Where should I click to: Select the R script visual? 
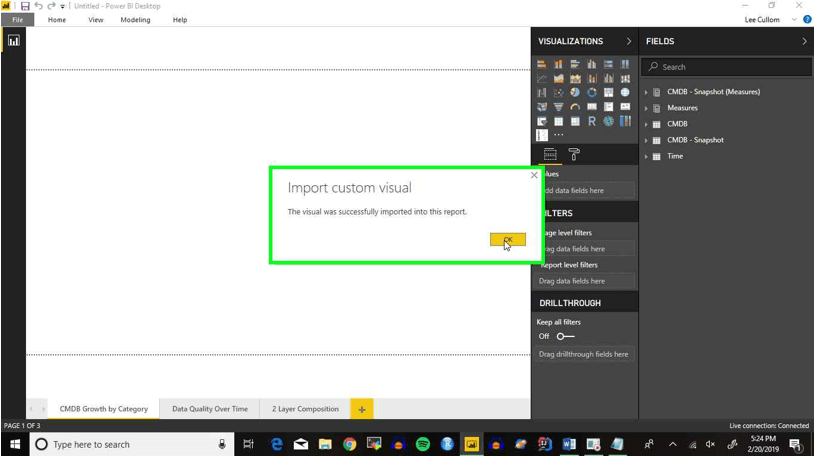tap(592, 121)
